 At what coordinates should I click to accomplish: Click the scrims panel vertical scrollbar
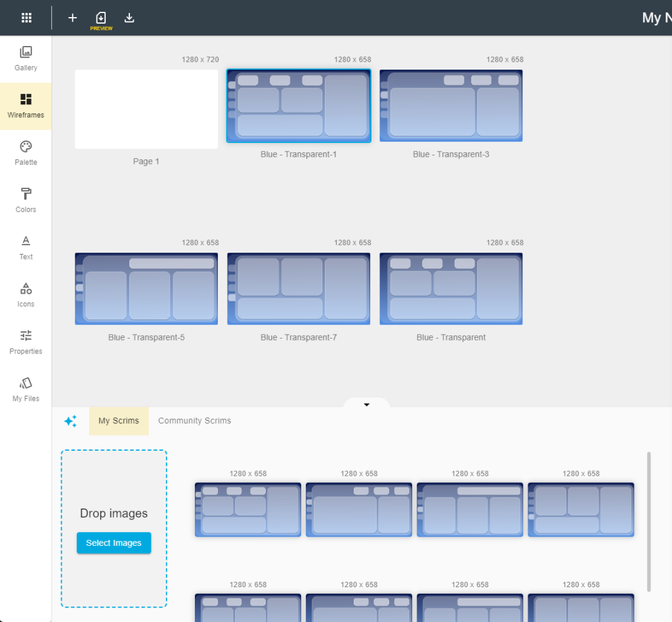tap(649, 521)
